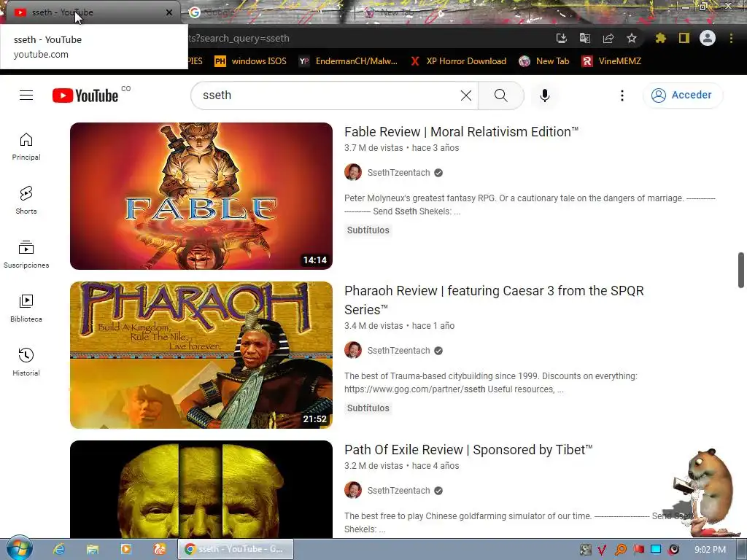Click the page vertical scrollbar thumb

click(x=741, y=270)
